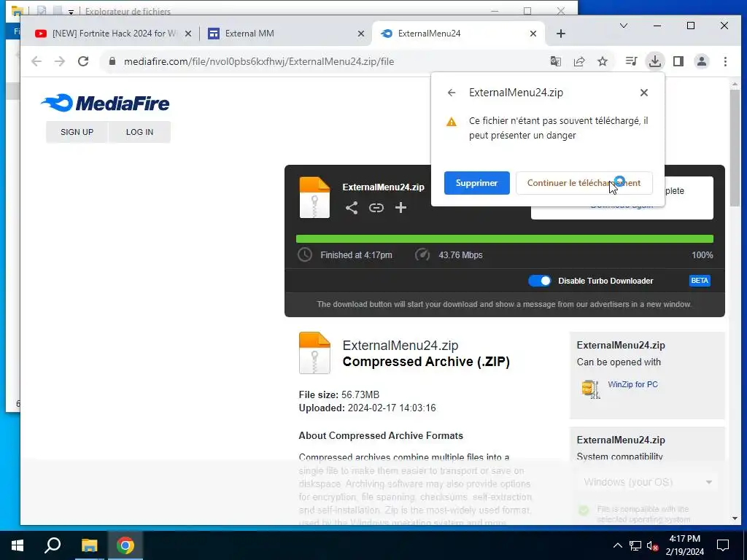
Task: Click the Uploaded 2024-02-17 14:03:16 text
Action: [368, 408]
